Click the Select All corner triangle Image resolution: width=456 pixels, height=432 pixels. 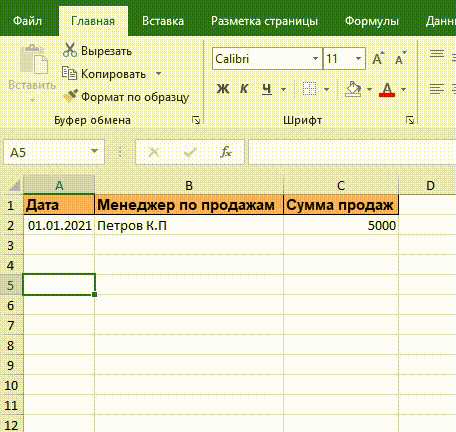(14, 185)
